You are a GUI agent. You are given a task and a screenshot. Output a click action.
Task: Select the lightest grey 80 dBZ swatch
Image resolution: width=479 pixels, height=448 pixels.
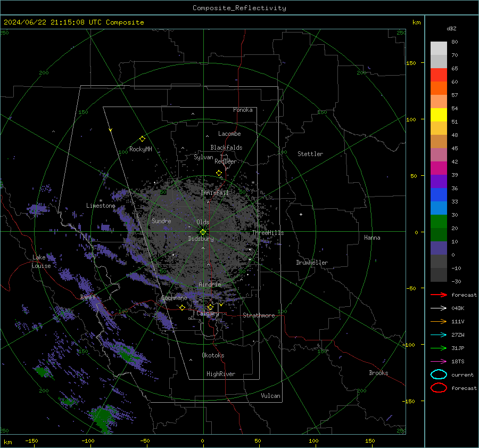tap(439, 48)
